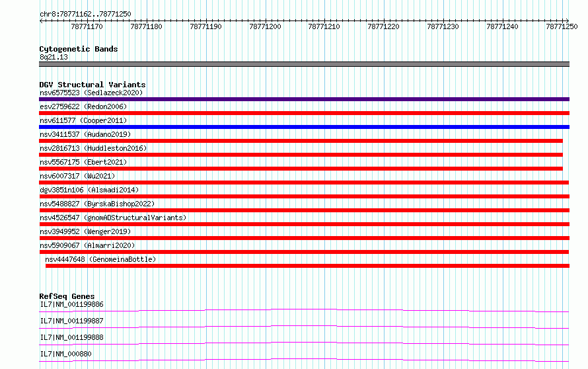Viewport: 588px width, 369px height.
Task: Click ruler position 78771170
Action: tap(87, 26)
